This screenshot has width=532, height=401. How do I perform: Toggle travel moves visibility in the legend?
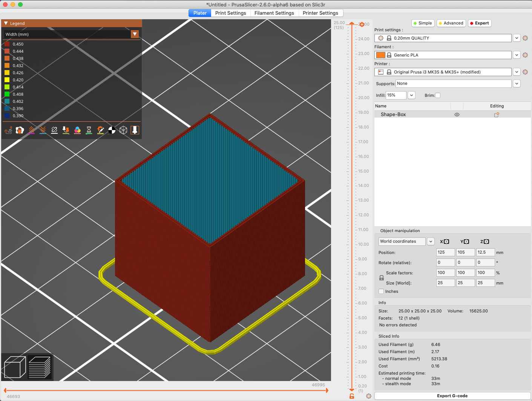[x=8, y=130]
